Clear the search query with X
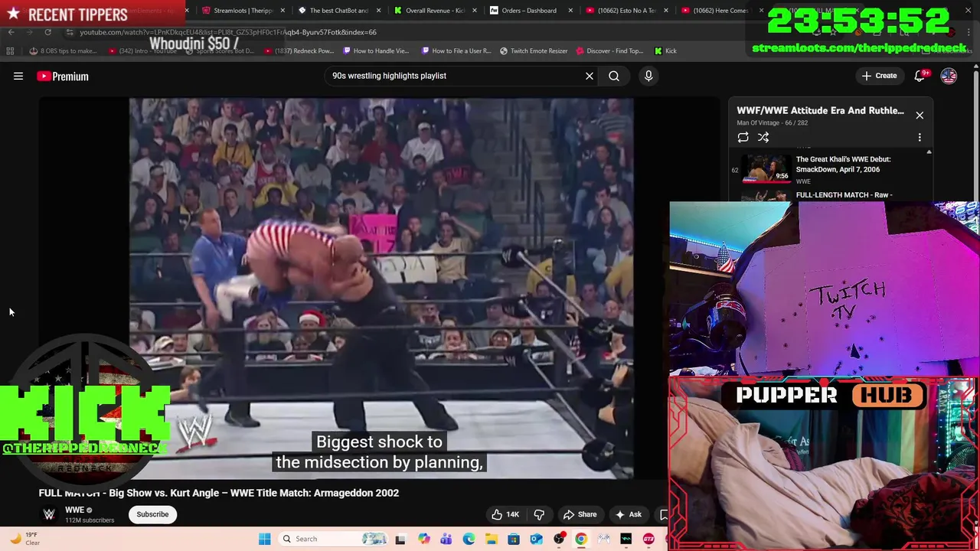 (x=590, y=76)
